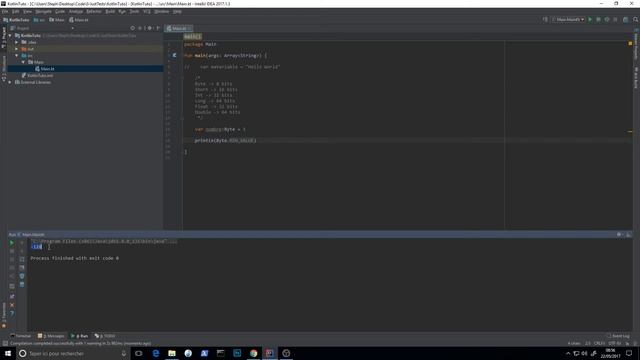The width and height of the screenshot is (640, 360).
Task: Open the Task View button in the taskbar
Action: pos(139,353)
